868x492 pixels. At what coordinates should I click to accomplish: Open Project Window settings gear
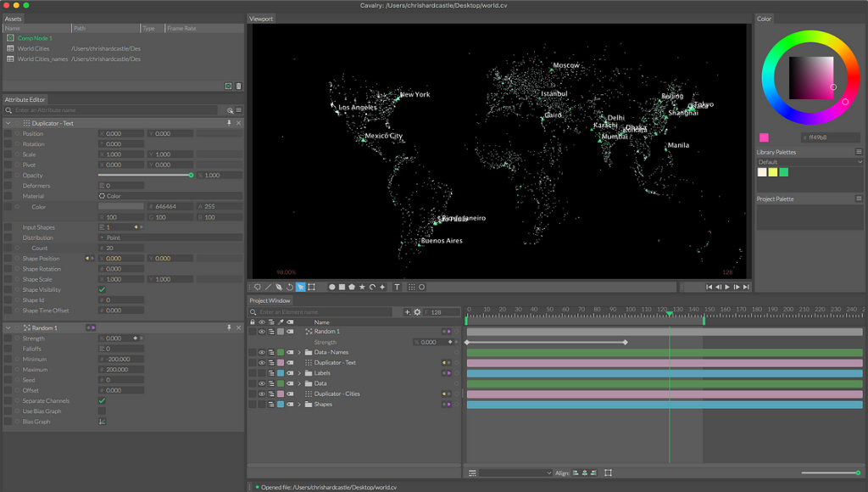[x=417, y=312]
